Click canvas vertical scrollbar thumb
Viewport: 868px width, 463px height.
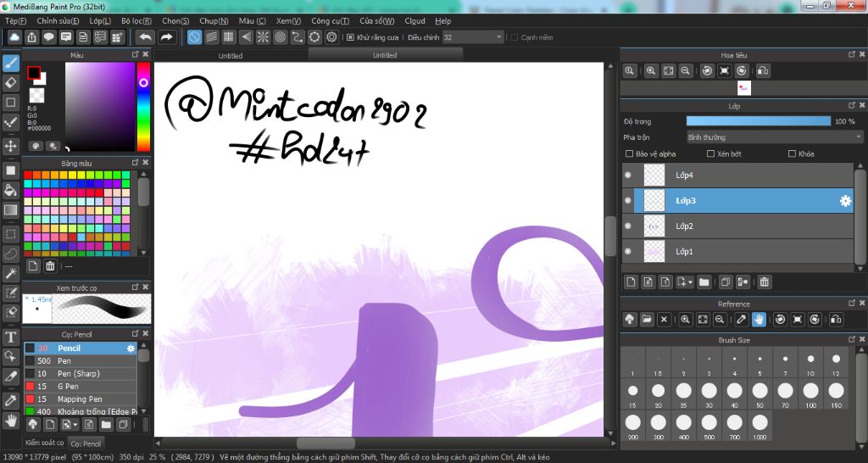click(609, 237)
